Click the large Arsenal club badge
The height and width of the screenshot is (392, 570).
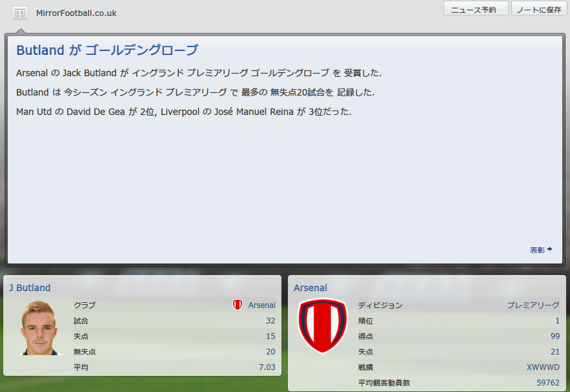pyautogui.click(x=323, y=326)
